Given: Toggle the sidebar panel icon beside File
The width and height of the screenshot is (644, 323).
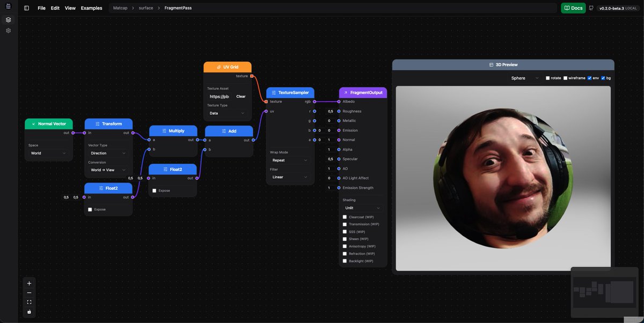Looking at the screenshot, I should (26, 8).
